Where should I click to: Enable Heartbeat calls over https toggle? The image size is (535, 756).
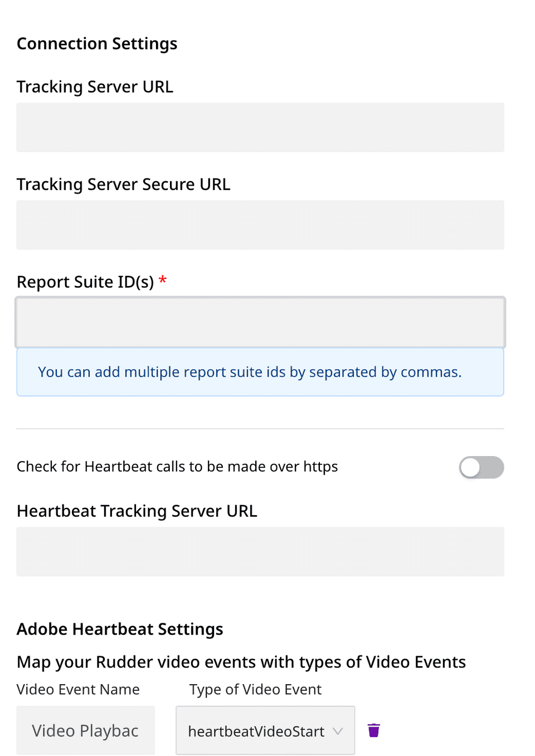pos(481,467)
